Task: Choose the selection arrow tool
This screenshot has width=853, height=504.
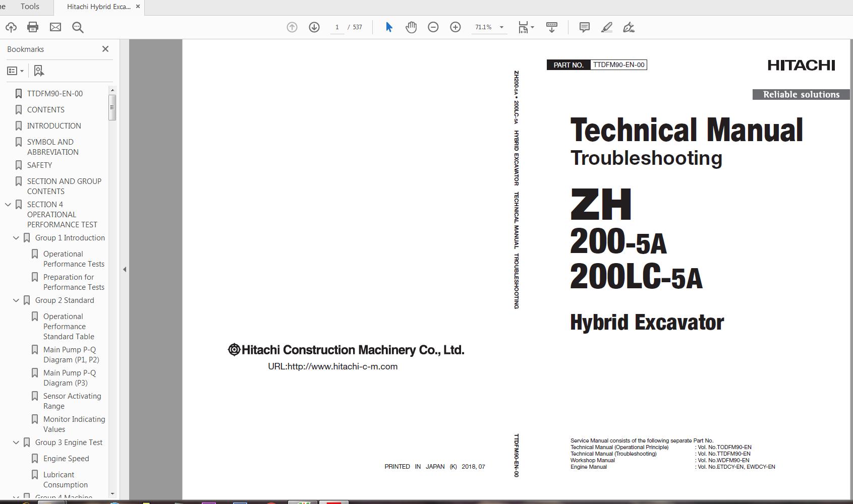Action: (x=389, y=27)
